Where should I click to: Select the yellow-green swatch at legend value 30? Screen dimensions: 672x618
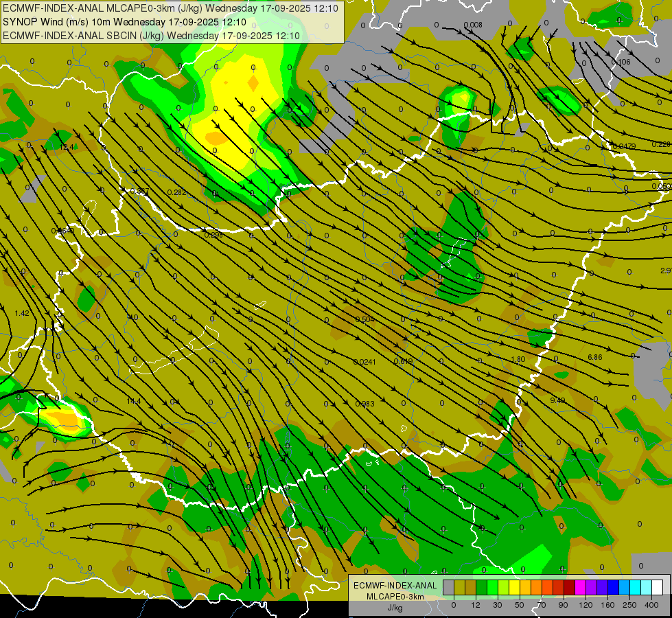[504, 587]
